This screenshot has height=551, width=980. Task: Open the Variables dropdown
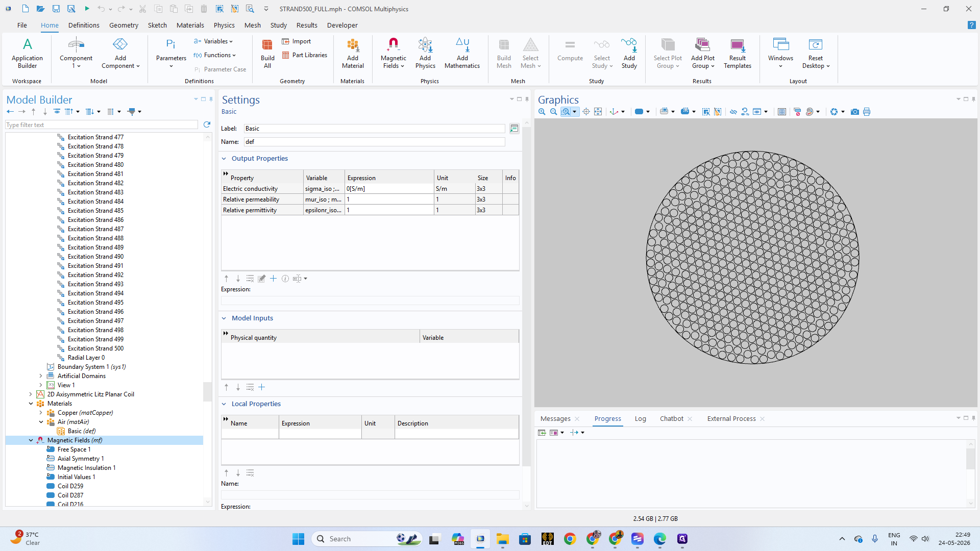pyautogui.click(x=213, y=41)
